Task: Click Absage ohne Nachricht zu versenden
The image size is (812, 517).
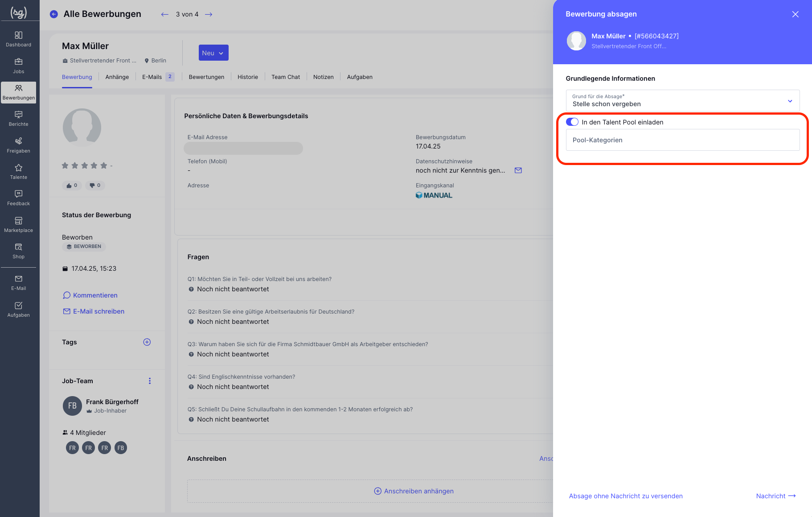Action: (626, 496)
